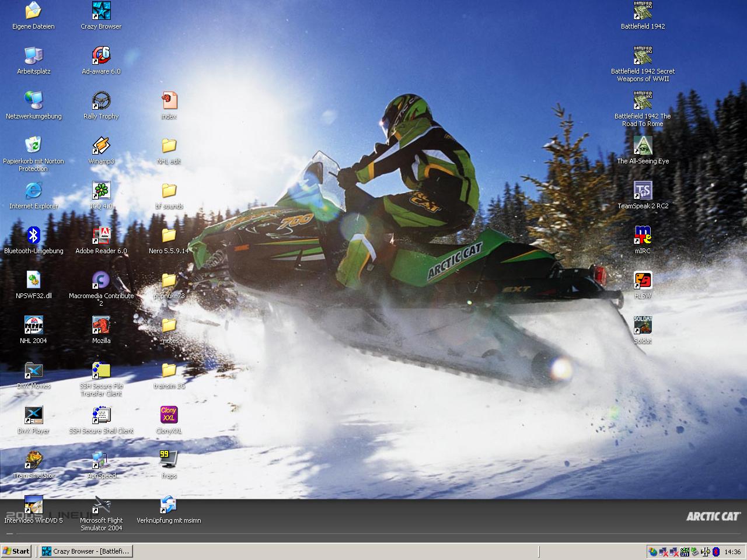This screenshot has width=747, height=560.
Task: Open The All-Seeing Eye shortcut
Action: pyautogui.click(x=643, y=145)
